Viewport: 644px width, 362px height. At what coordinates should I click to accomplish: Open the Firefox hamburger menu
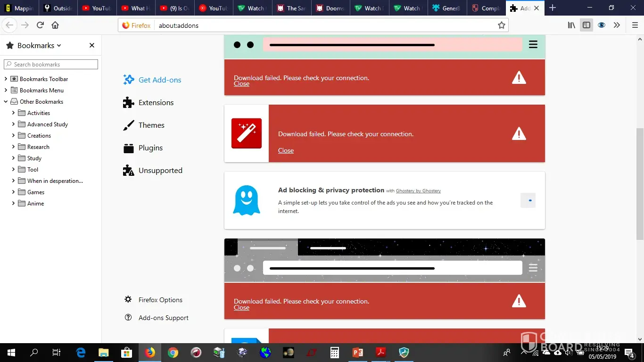coord(635,25)
